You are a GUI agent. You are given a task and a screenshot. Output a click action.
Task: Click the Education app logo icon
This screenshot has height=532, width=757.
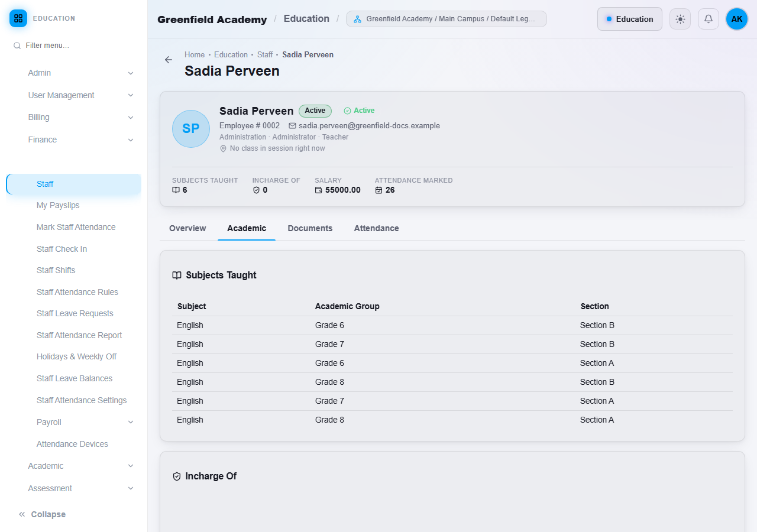coord(18,18)
